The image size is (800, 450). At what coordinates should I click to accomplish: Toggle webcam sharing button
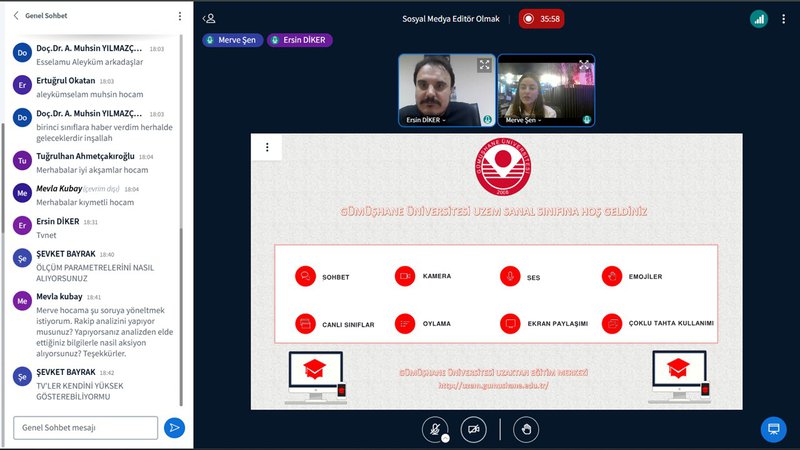(473, 429)
